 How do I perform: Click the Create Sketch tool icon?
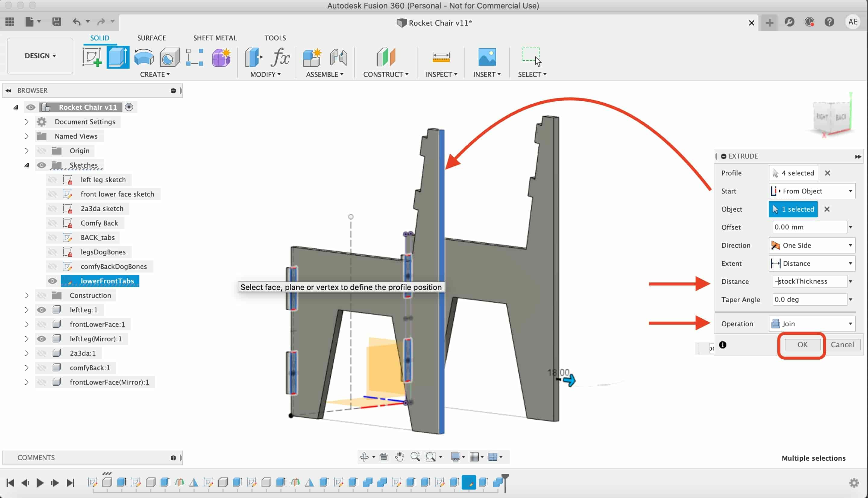(92, 57)
